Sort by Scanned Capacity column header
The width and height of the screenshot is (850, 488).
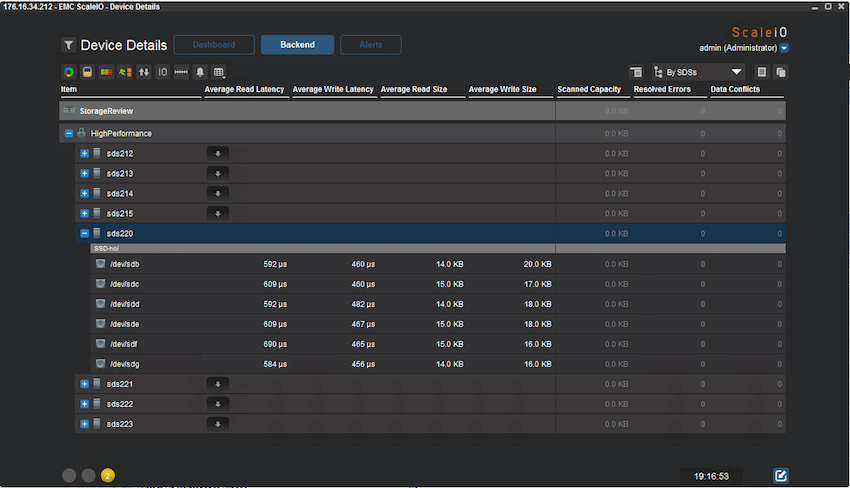coord(589,89)
